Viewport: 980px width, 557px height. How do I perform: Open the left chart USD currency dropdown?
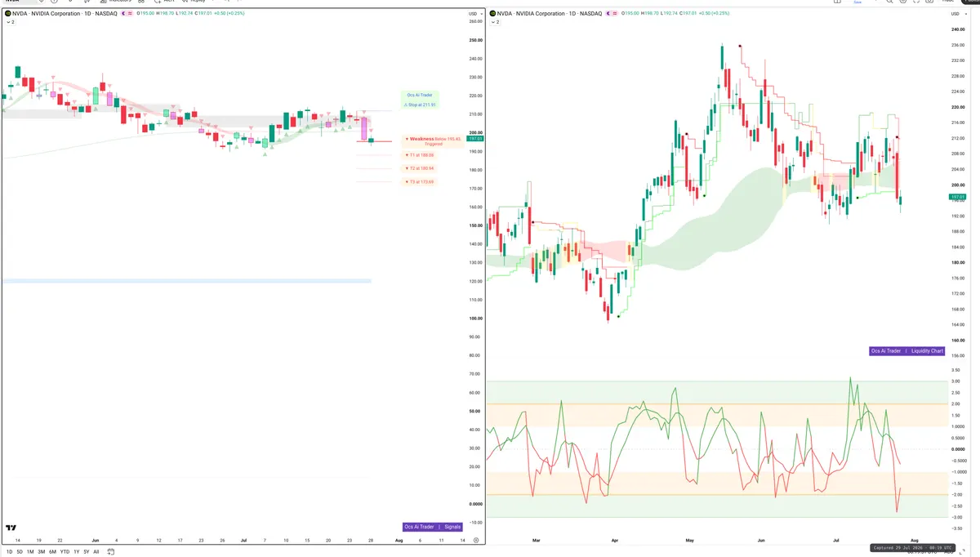click(x=474, y=13)
